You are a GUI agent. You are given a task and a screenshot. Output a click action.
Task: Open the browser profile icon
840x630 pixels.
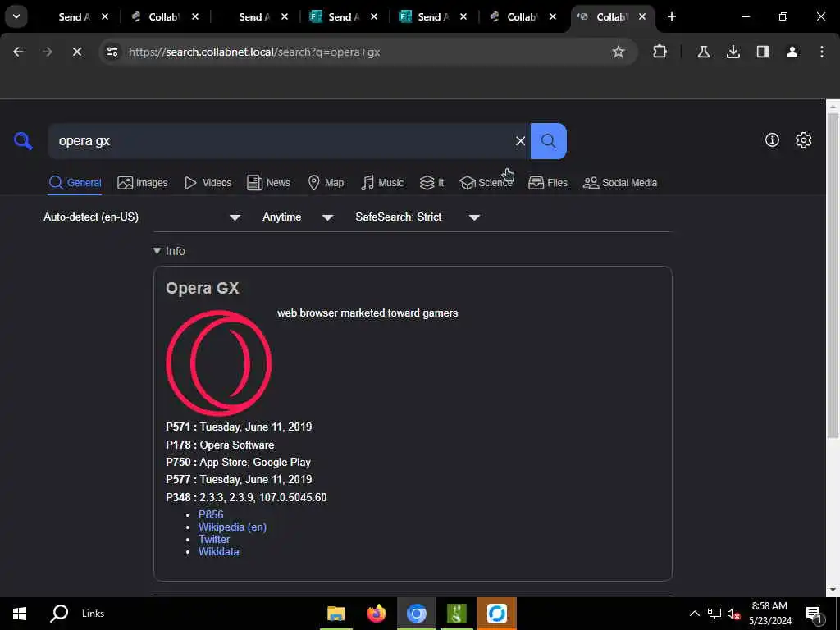pyautogui.click(x=792, y=52)
